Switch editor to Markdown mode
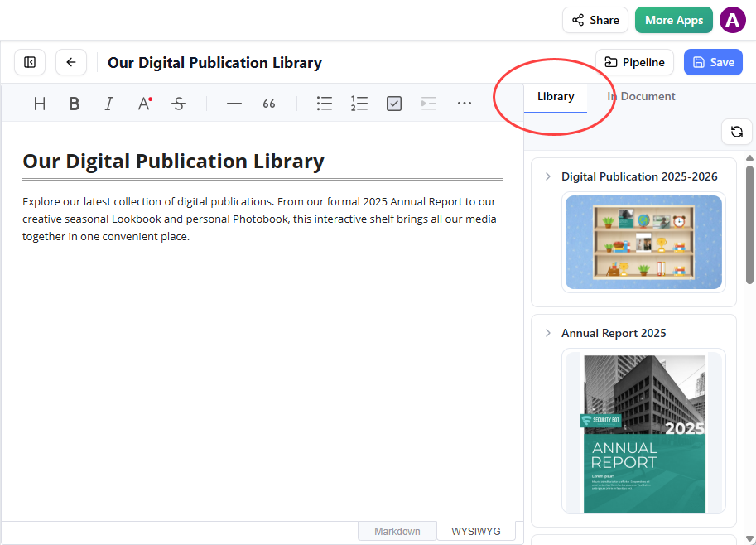The width and height of the screenshot is (756, 545). click(397, 531)
